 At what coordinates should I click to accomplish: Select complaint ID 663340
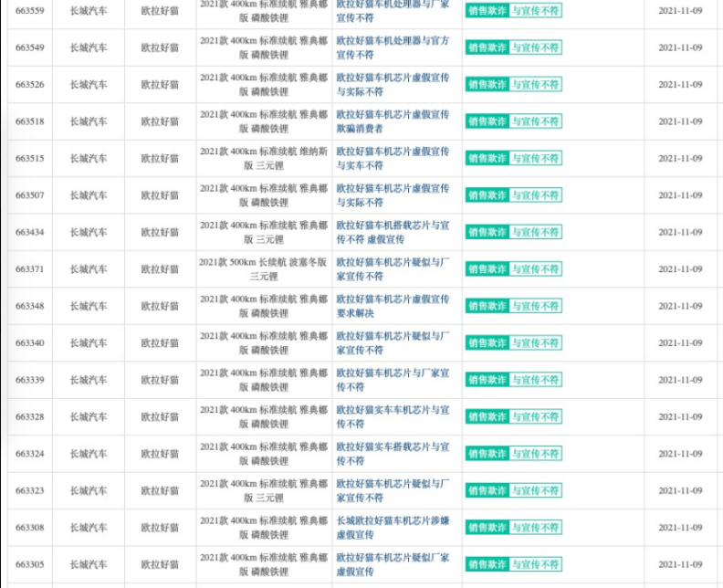point(30,342)
